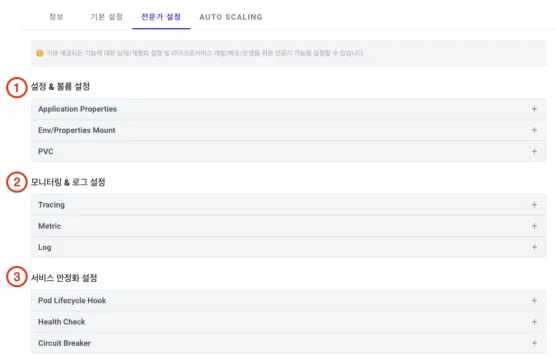Click plus icon on Env/Properties Mount row
Viewport: 556px width, 363px height.
pyautogui.click(x=534, y=130)
